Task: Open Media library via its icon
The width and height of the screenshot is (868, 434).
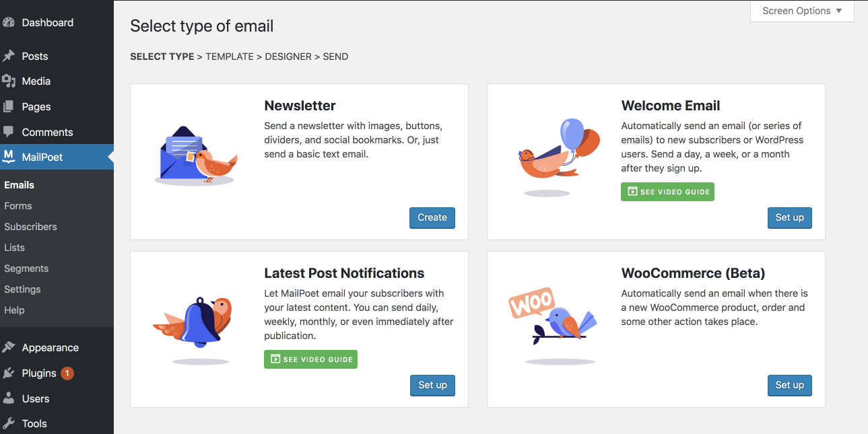Action: tap(11, 81)
